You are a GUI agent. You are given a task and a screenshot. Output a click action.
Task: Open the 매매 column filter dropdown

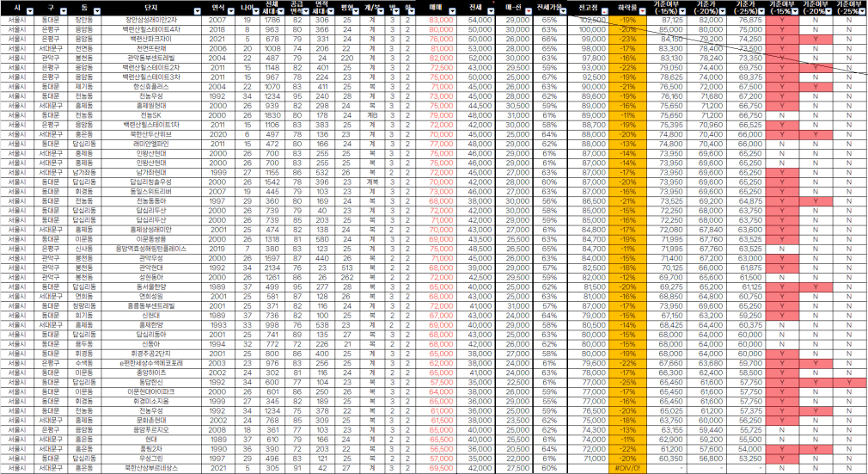(x=452, y=11)
